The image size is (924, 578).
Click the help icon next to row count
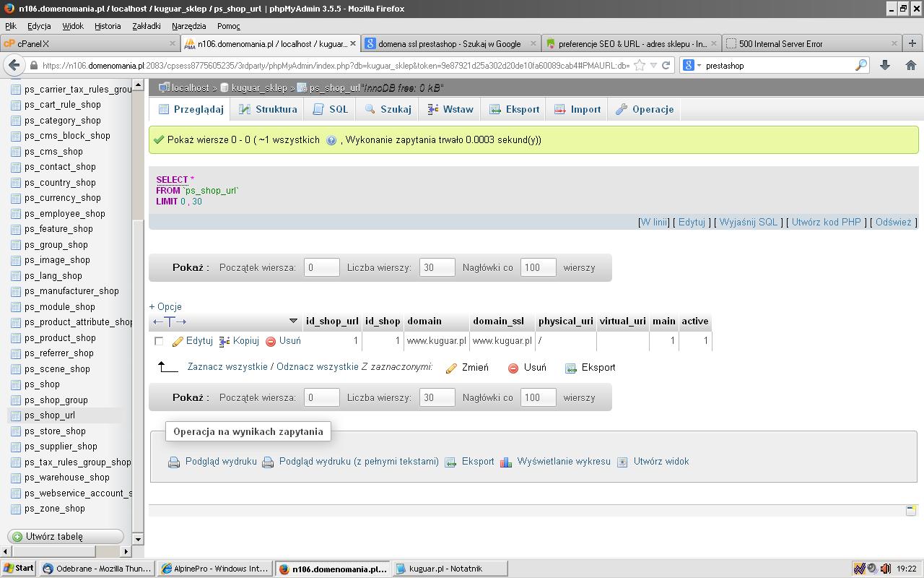(x=331, y=140)
